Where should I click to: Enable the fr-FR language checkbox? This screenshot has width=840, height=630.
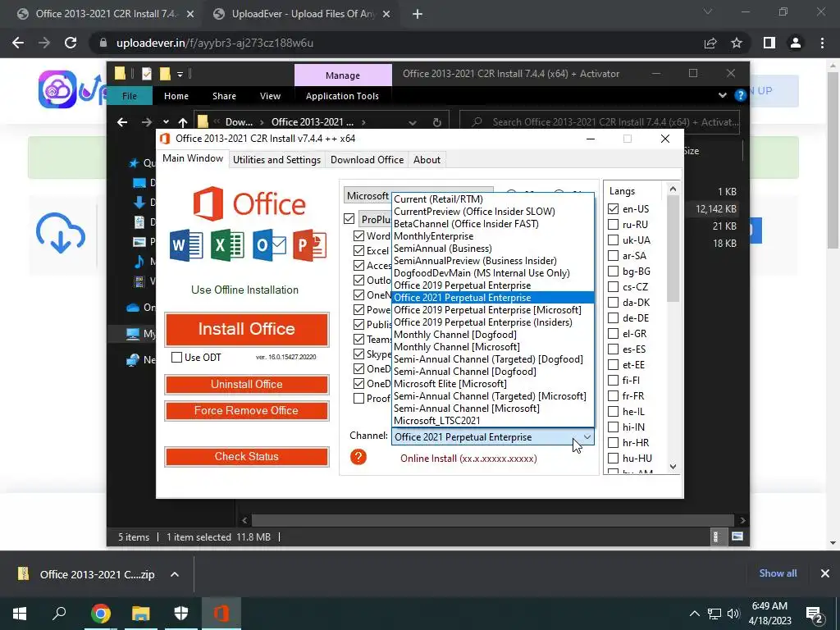(x=614, y=396)
